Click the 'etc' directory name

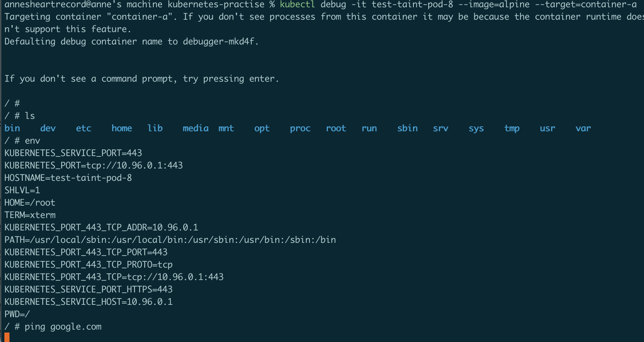(83, 128)
